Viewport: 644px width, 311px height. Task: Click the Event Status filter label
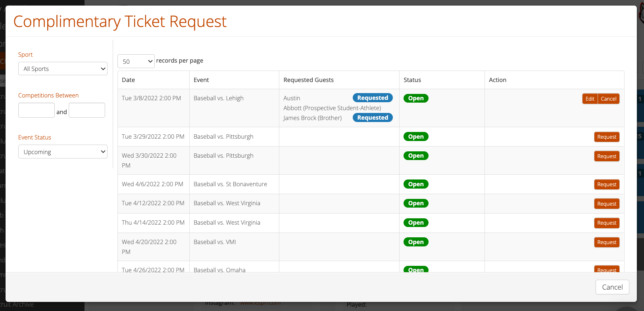[35, 137]
